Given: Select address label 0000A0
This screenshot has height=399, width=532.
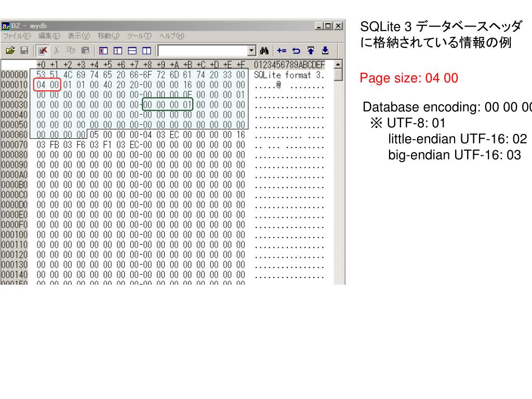Looking at the screenshot, I should pyautogui.click(x=14, y=175).
